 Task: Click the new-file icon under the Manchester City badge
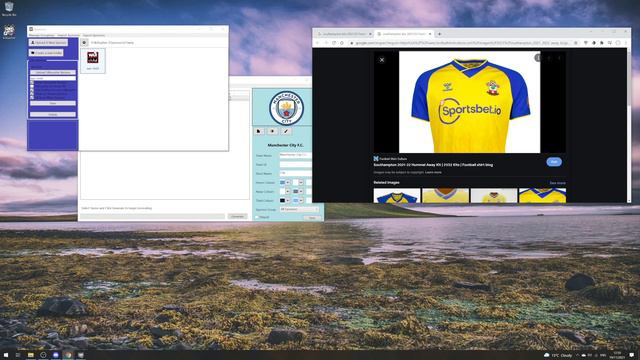point(258,131)
